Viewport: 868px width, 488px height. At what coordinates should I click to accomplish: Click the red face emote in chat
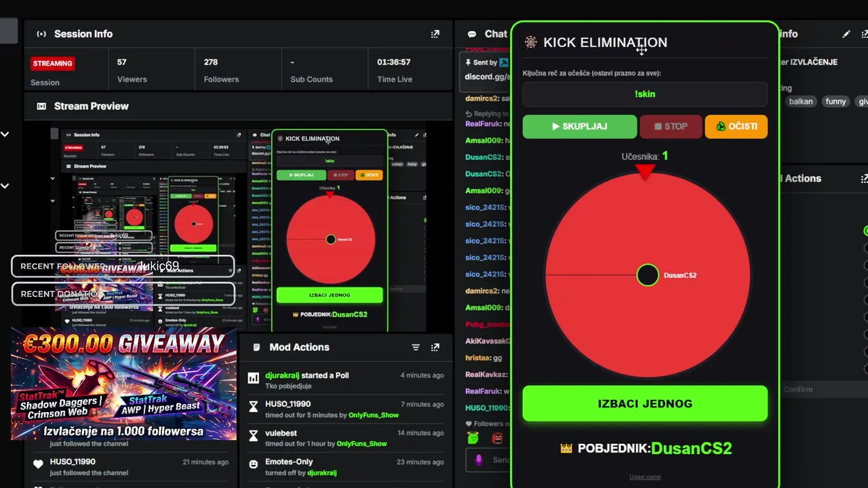tap(498, 439)
